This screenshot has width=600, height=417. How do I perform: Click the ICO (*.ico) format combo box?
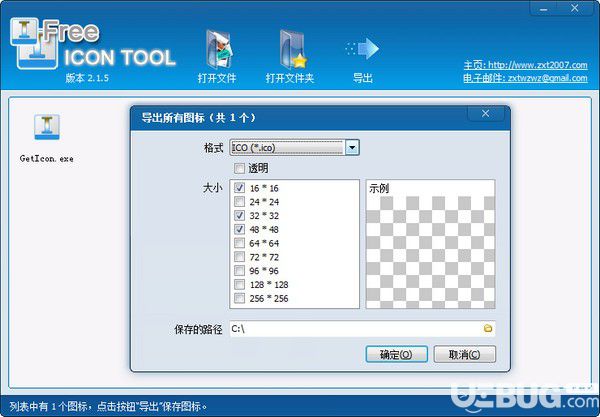294,147
